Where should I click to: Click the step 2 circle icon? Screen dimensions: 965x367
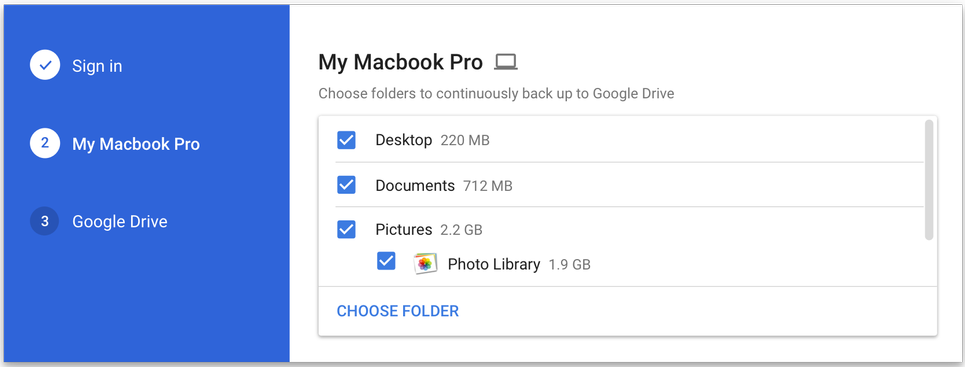click(45, 143)
